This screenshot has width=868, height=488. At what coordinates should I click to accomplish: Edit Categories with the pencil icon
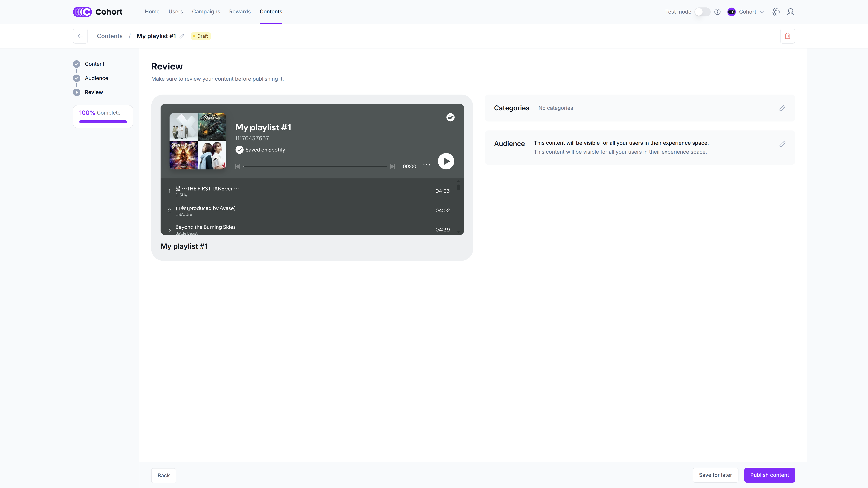pyautogui.click(x=782, y=108)
